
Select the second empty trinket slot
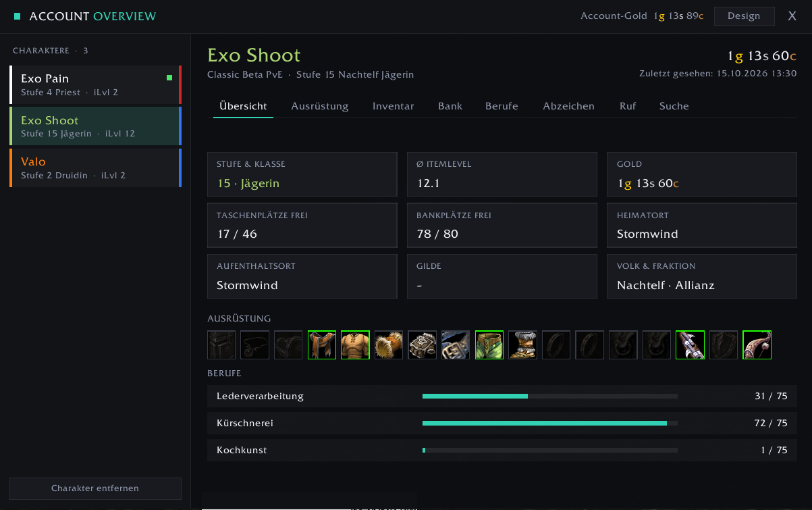[x=657, y=345]
